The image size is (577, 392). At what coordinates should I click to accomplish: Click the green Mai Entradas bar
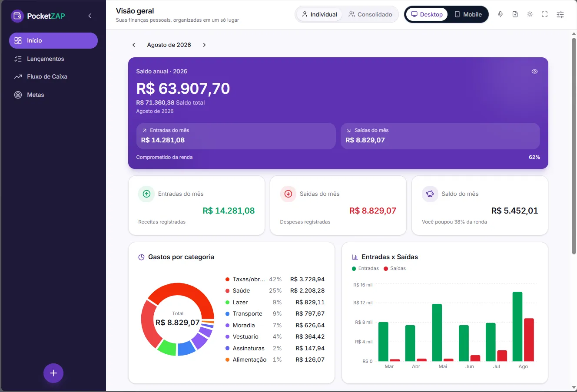437,333
